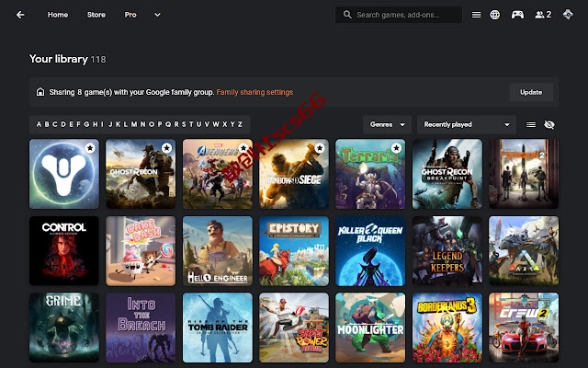Viewport: 588px width, 368px height.
Task: Open ARK Survival Evolved tile
Action: [524, 251]
